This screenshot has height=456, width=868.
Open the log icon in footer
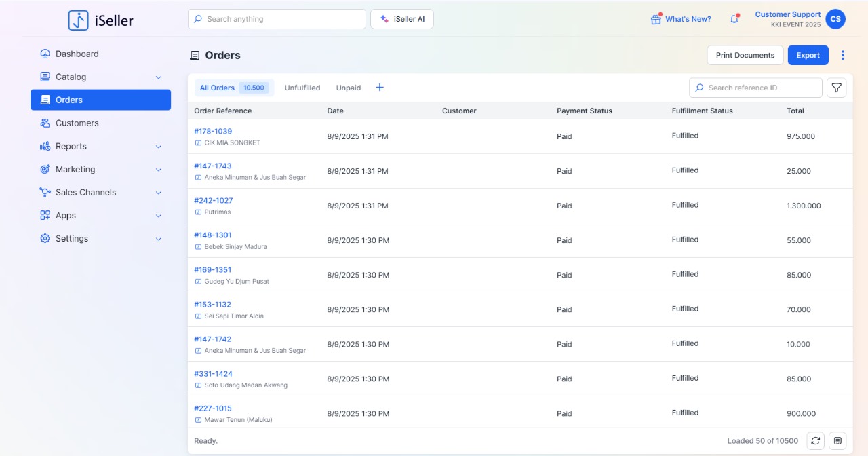837,440
